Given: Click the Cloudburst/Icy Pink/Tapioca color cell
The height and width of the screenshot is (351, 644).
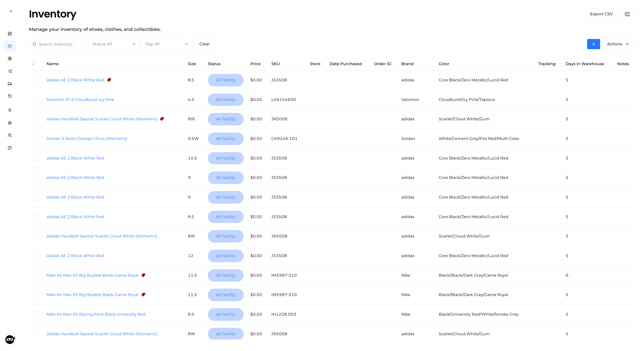Looking at the screenshot, I should [467, 99].
